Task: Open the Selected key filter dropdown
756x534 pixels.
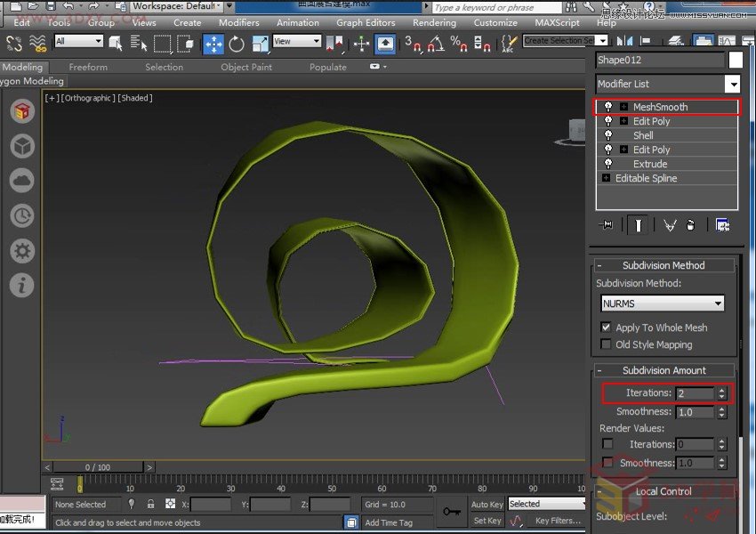Action: pos(547,504)
